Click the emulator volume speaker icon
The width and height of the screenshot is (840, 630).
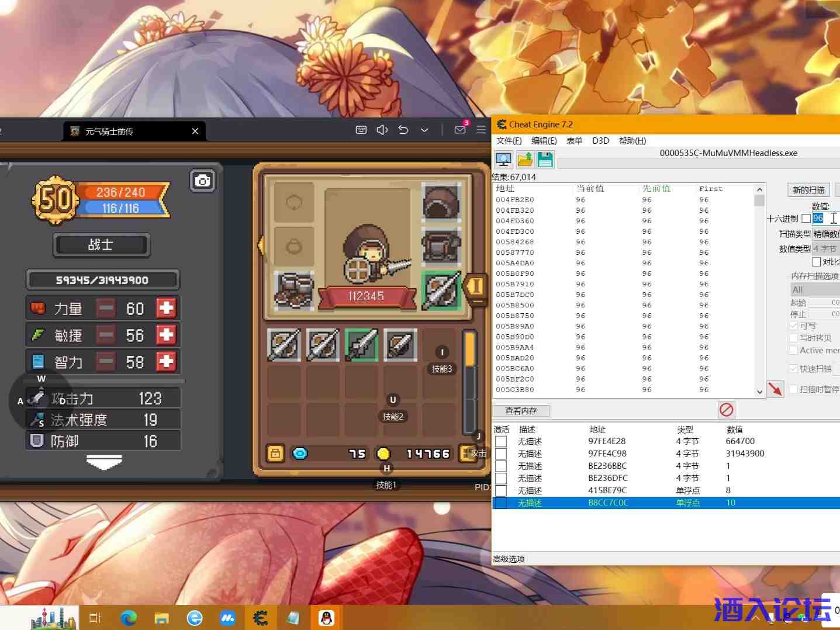tap(382, 130)
